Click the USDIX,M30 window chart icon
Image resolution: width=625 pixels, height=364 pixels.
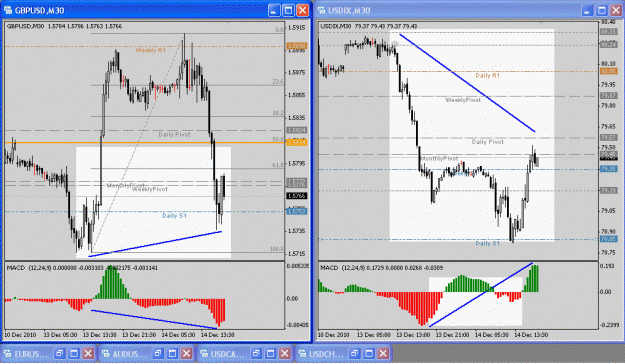click(321, 10)
